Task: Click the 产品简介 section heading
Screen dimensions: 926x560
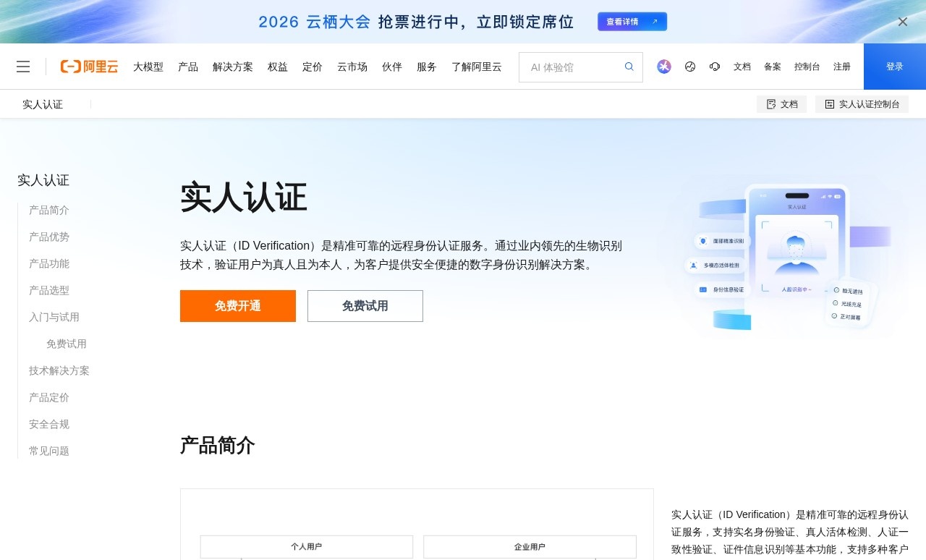Action: [217, 445]
